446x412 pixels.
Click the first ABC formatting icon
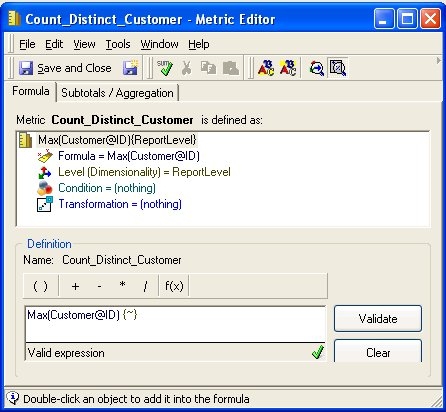point(266,68)
